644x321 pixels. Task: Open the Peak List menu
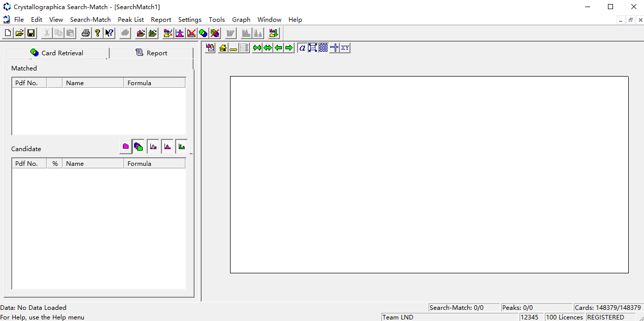131,20
